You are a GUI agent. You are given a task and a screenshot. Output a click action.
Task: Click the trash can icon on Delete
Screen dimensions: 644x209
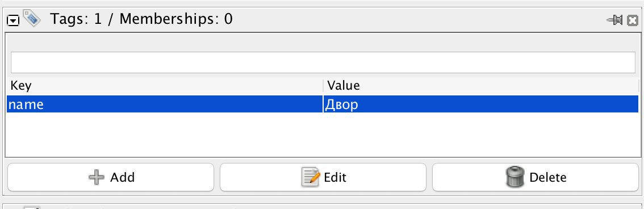click(x=515, y=177)
